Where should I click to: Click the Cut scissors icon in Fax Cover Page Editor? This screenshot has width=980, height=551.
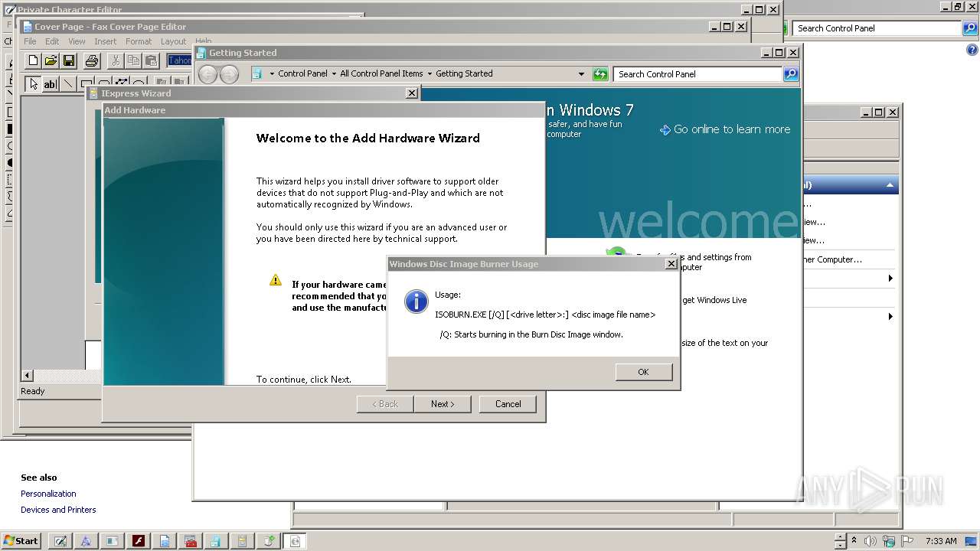(x=116, y=60)
